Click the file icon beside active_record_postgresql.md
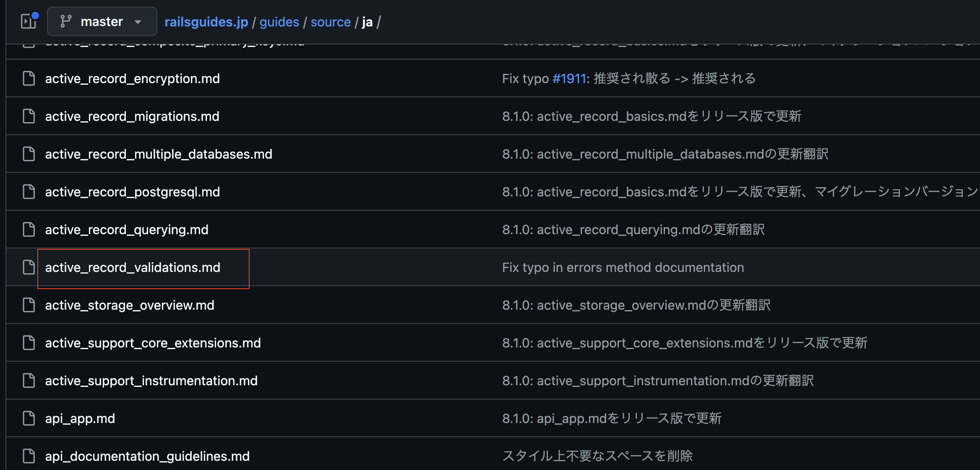The image size is (980, 470). tap(28, 191)
